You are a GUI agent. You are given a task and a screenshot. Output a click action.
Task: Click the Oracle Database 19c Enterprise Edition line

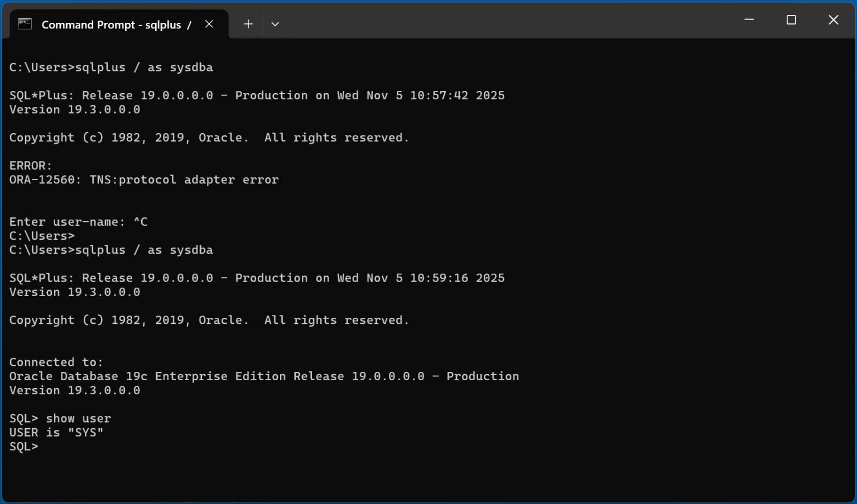point(263,376)
